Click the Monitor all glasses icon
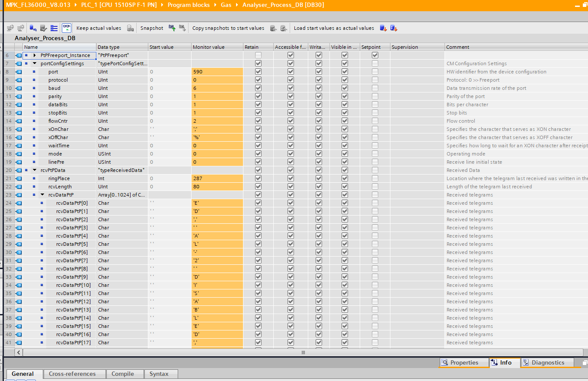The height and width of the screenshot is (381, 588). 66,28
